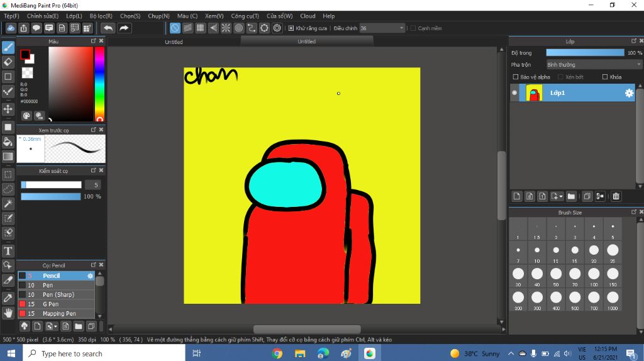Click the black foreground color swatch

tap(25, 54)
